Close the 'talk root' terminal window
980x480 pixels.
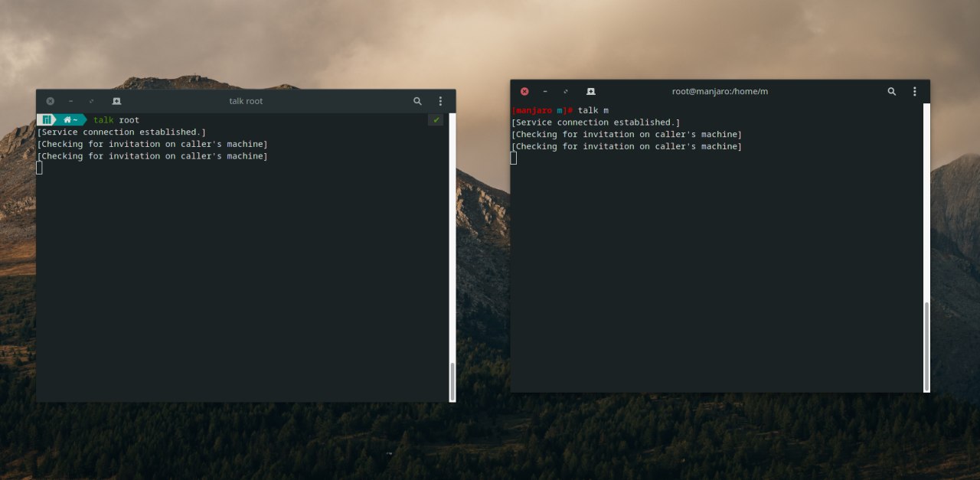(51, 101)
